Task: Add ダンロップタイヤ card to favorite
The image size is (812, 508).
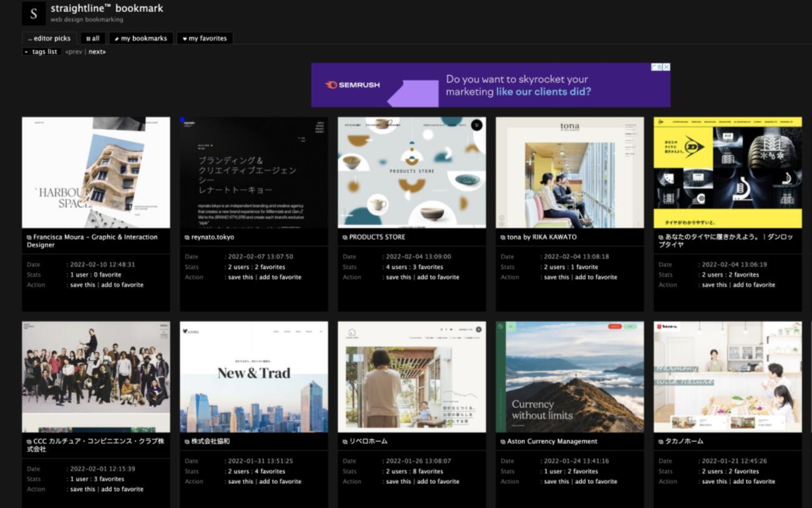Action: [x=754, y=285]
